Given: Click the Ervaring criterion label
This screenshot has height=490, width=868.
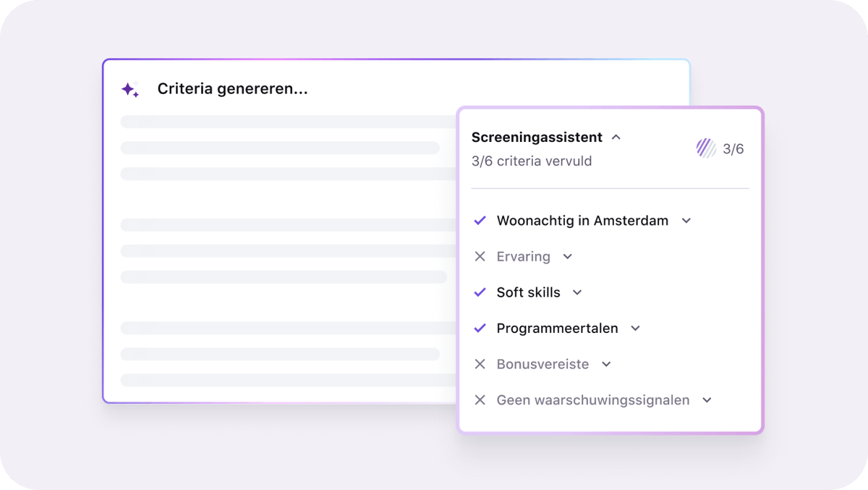Looking at the screenshot, I should [523, 256].
